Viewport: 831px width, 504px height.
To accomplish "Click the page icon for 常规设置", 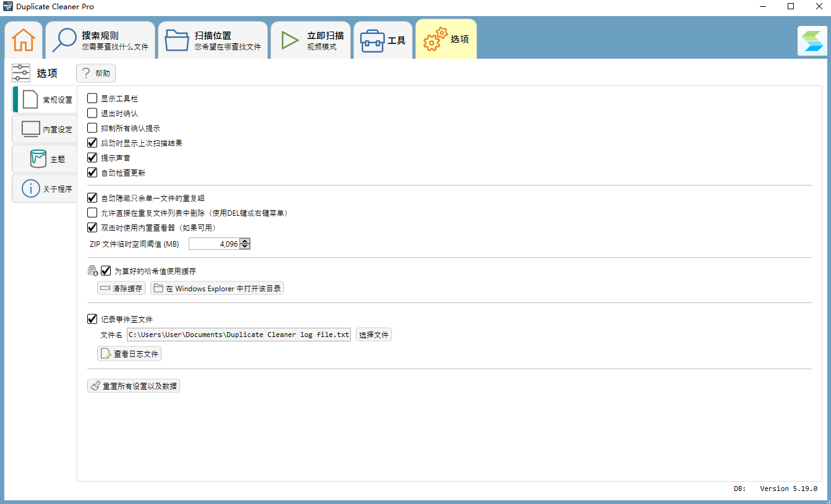I will [x=30, y=100].
